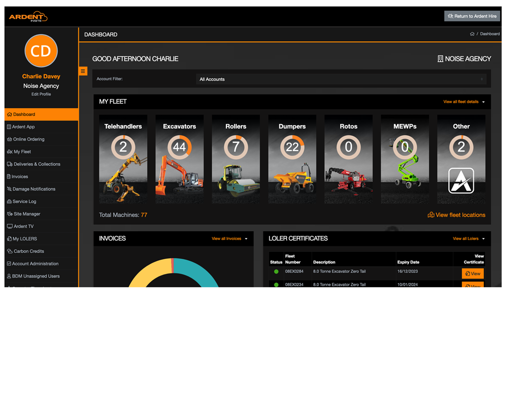Click the Invoices document icon
Viewport: 509px width, 420px height.
9,176
